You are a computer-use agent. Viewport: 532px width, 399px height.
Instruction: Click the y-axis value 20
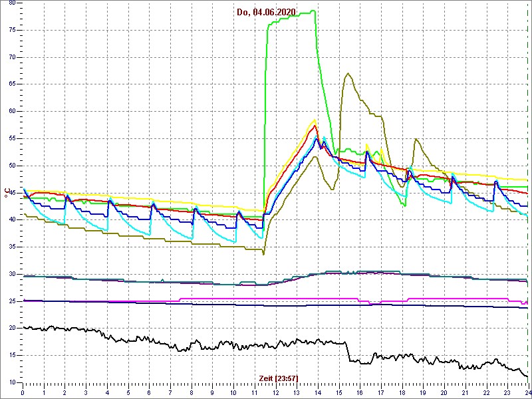coord(12,329)
